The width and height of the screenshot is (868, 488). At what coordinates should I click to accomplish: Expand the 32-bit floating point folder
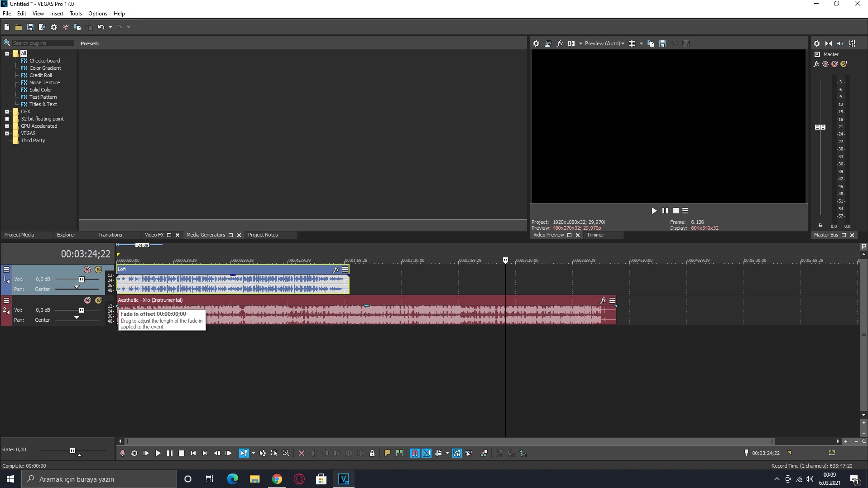7,119
